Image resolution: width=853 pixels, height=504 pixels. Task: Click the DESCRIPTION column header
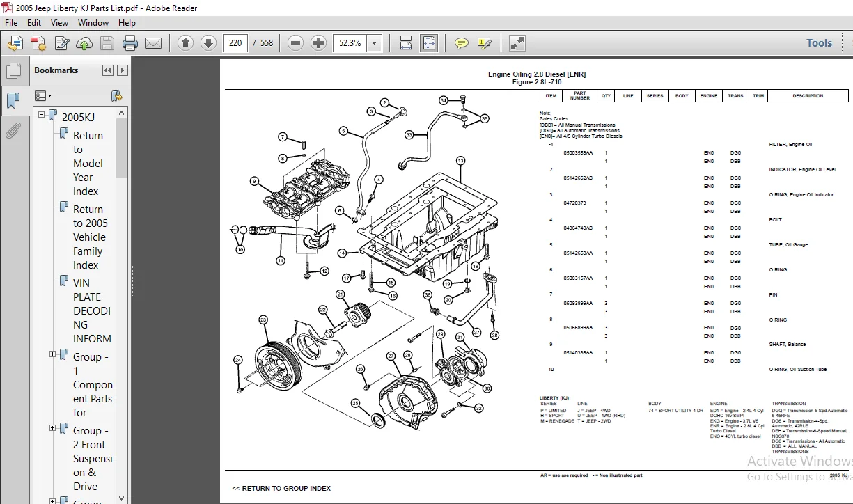pos(808,96)
